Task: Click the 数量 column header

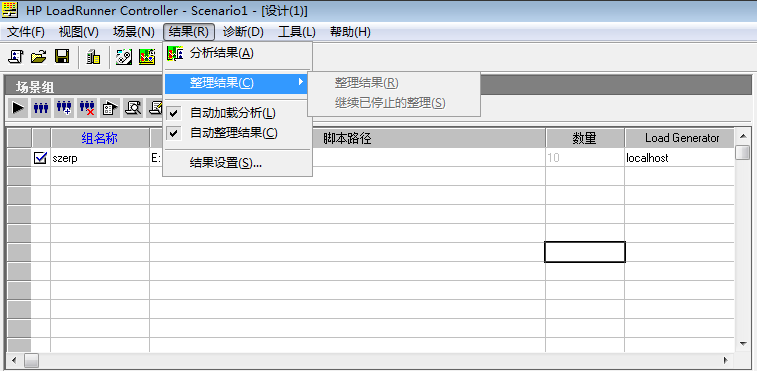Action: (x=585, y=139)
